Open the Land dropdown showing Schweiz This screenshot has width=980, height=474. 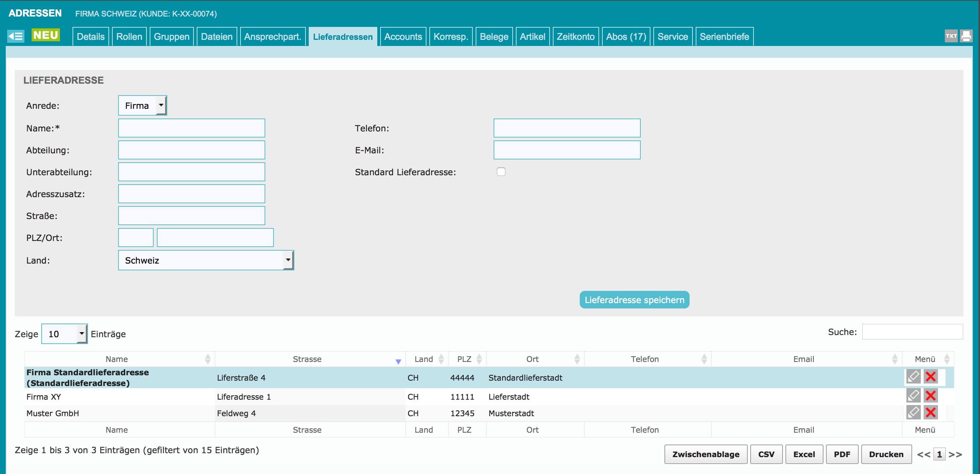point(206,260)
